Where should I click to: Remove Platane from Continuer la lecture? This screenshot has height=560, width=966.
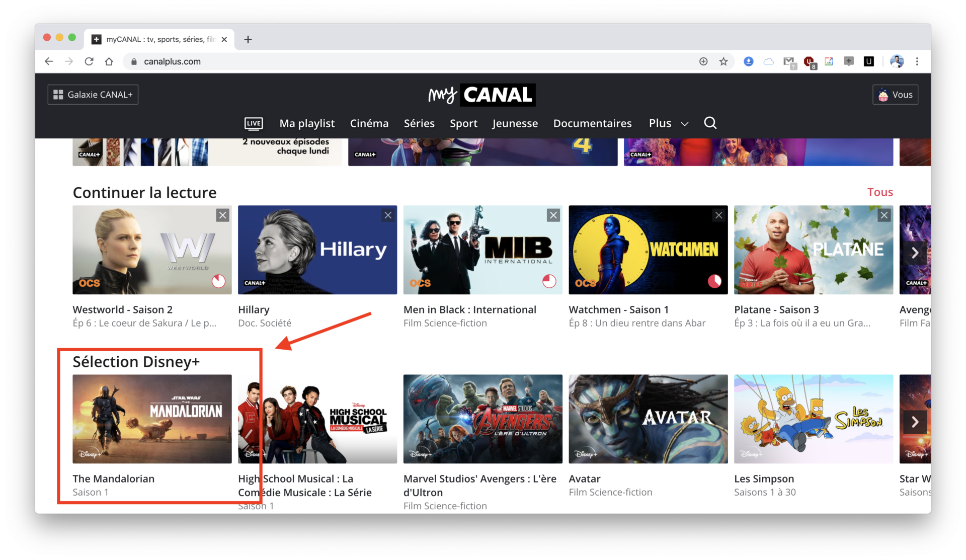point(884,215)
